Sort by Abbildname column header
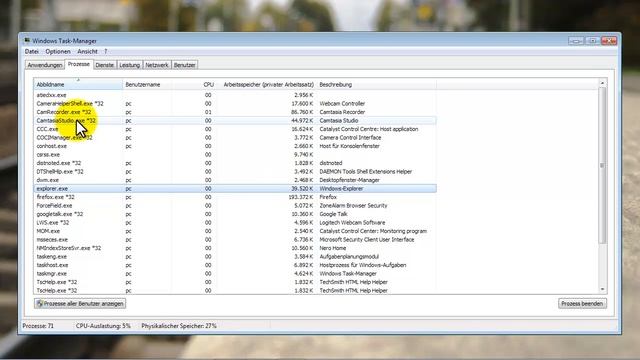The width and height of the screenshot is (640, 360). pos(78,84)
